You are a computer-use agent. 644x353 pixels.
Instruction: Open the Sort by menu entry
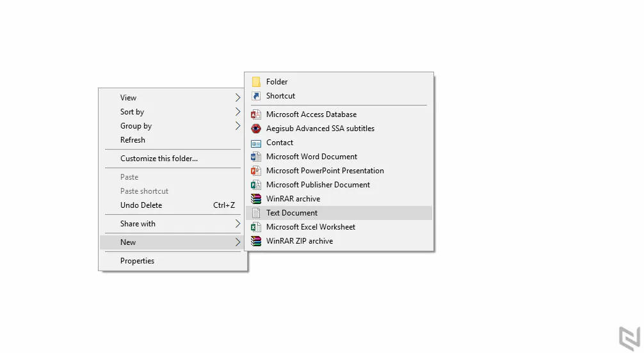tap(173, 112)
